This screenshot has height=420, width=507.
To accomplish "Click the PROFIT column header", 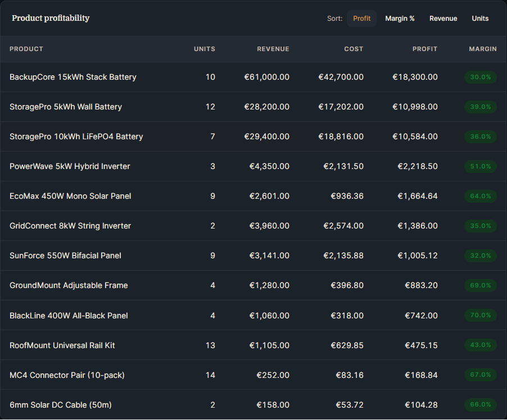I will point(424,49).
